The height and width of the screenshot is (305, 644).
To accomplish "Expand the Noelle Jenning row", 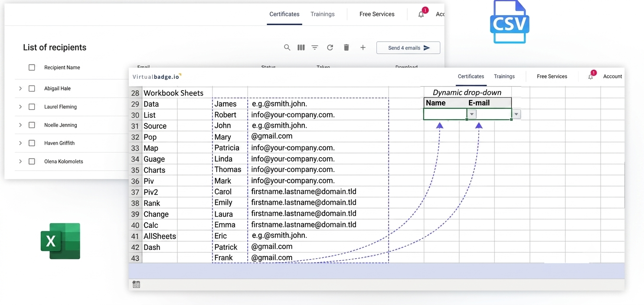I will (20, 125).
